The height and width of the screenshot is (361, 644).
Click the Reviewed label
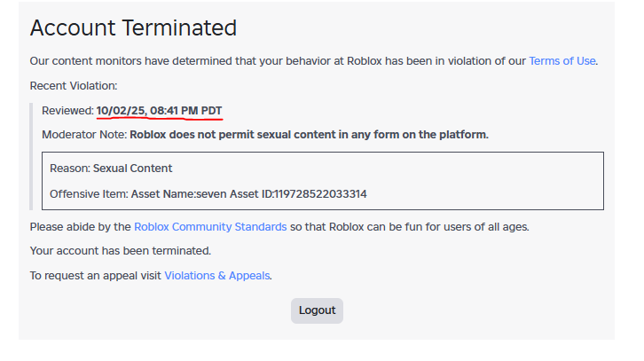(x=67, y=111)
